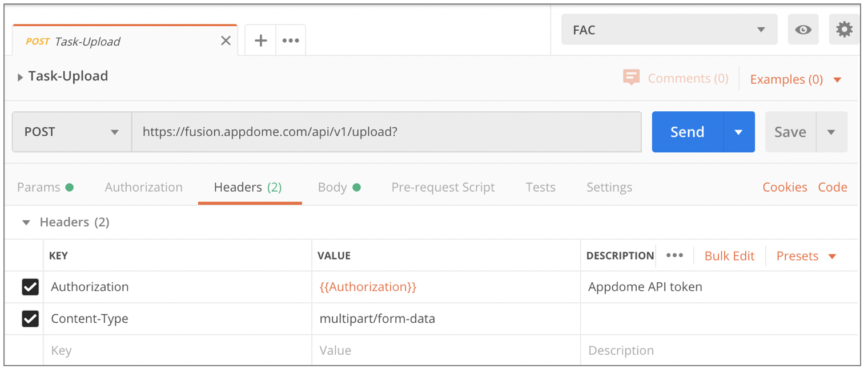Uncheck the Content-Type header checkbox
Screen dimensions: 868x373
[x=30, y=319]
